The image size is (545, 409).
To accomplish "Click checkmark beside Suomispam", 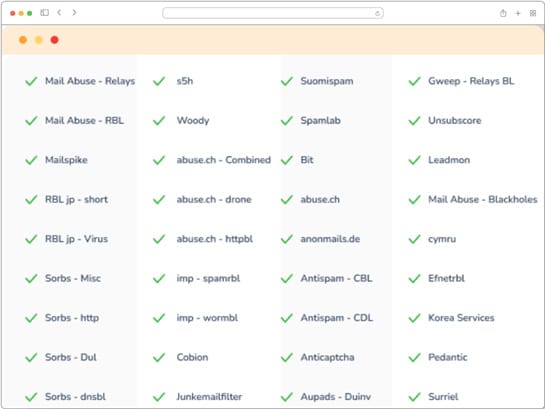I will pos(287,81).
